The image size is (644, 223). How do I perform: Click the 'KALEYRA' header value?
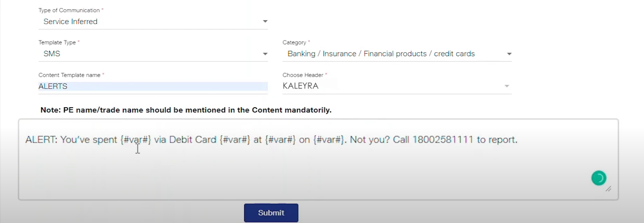click(301, 86)
